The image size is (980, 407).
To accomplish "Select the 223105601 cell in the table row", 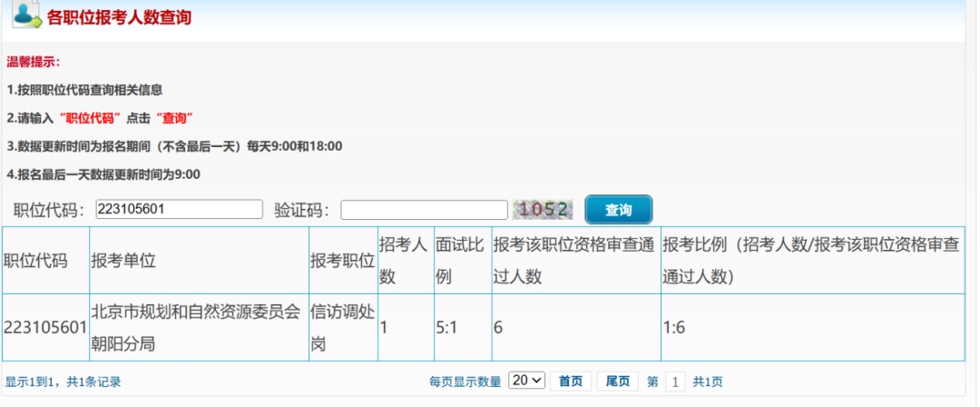I will [45, 328].
